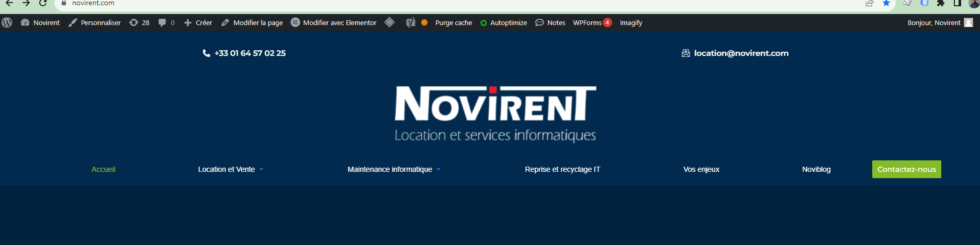Screen dimensions: 980x245
Task: Open the Créer menu in admin bar
Action: pyautogui.click(x=198, y=22)
